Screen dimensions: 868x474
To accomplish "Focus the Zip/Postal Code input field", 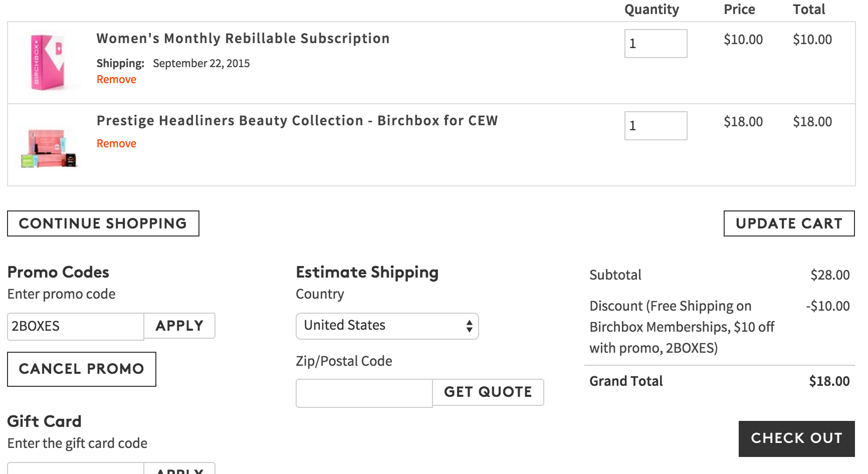I will pyautogui.click(x=364, y=393).
